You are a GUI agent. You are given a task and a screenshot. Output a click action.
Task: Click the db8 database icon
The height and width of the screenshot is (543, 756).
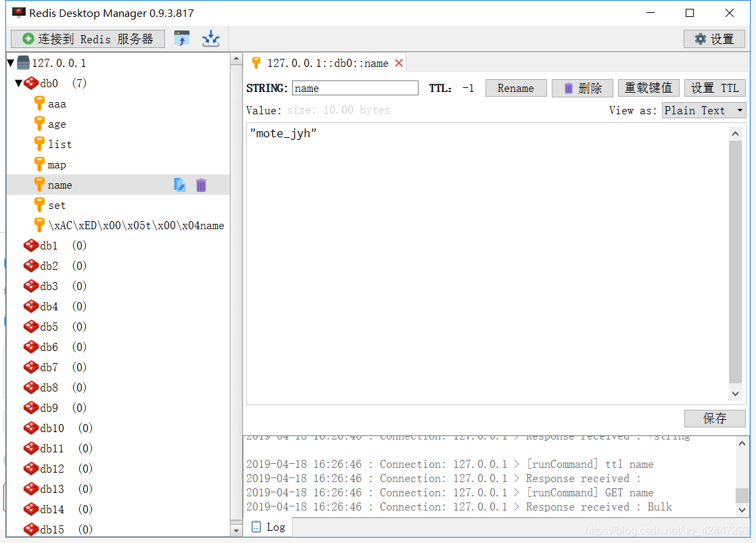[31, 387]
